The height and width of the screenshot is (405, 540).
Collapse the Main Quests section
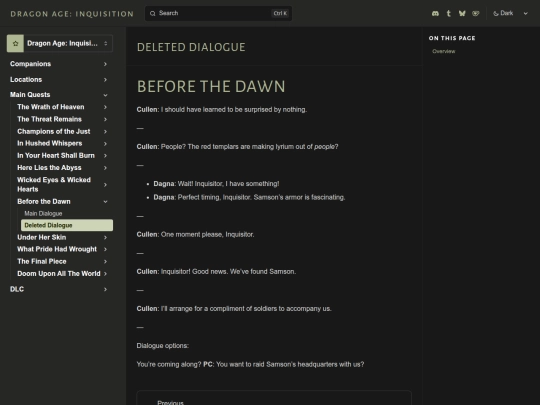click(x=105, y=95)
